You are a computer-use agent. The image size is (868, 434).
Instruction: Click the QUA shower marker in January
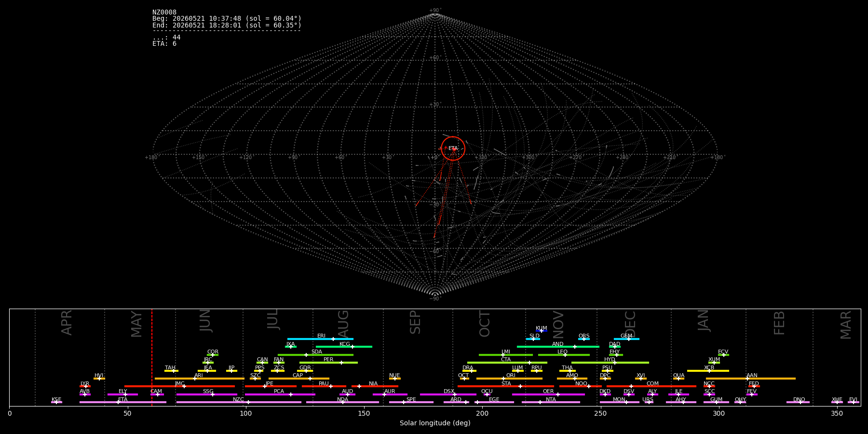[678, 379]
